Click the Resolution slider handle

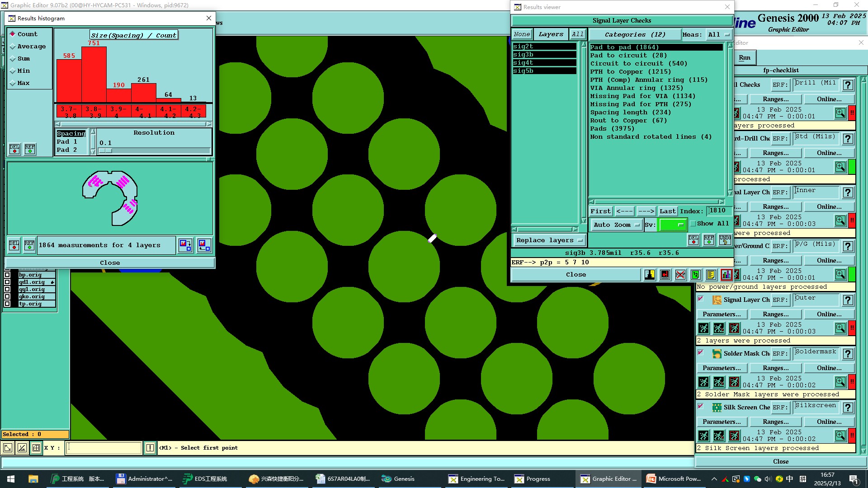coord(105,151)
